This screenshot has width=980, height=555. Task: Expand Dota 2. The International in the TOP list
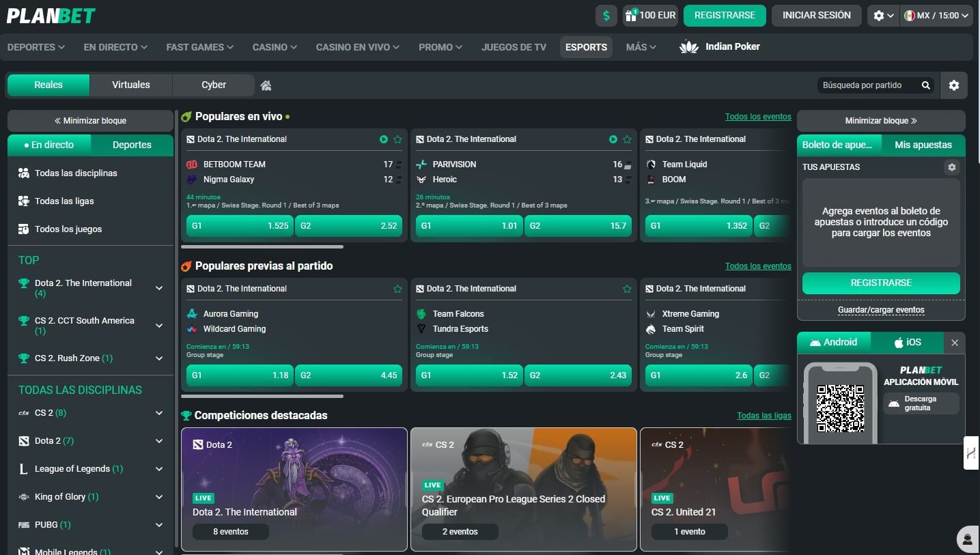[x=159, y=288]
